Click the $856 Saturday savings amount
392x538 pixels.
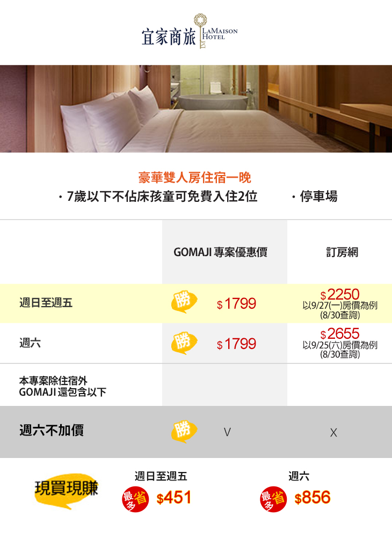point(313,498)
